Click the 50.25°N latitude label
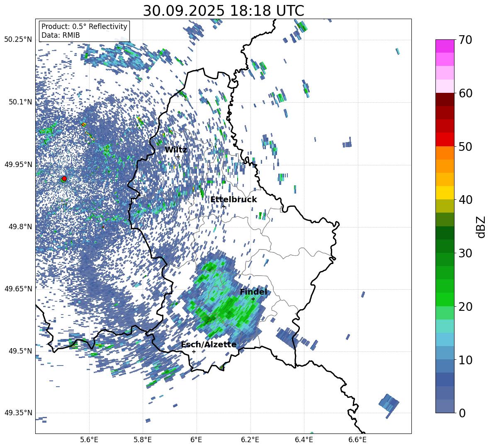The width and height of the screenshot is (491, 448). [18, 40]
